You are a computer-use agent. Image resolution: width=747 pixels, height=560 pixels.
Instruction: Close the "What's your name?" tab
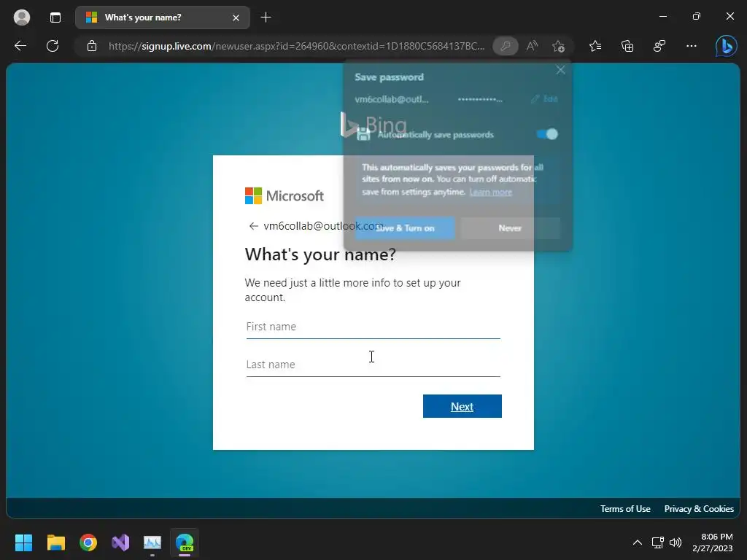[x=236, y=17]
